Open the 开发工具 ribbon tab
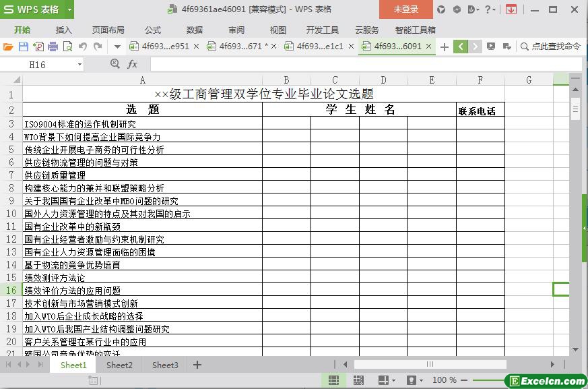The width and height of the screenshot is (588, 389). coord(322,30)
